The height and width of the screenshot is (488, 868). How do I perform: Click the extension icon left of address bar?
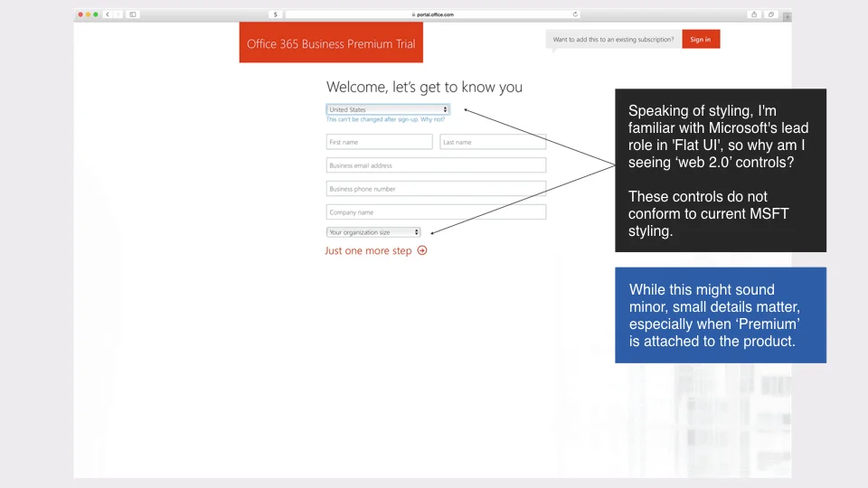(275, 14)
